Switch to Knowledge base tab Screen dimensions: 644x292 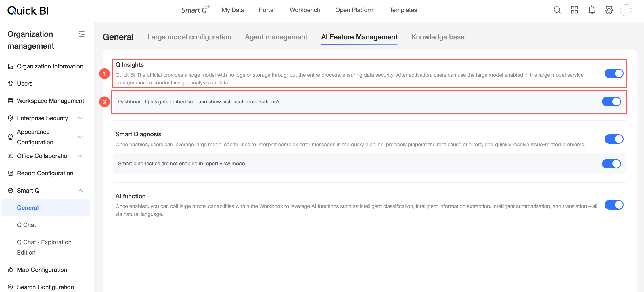[x=438, y=37]
